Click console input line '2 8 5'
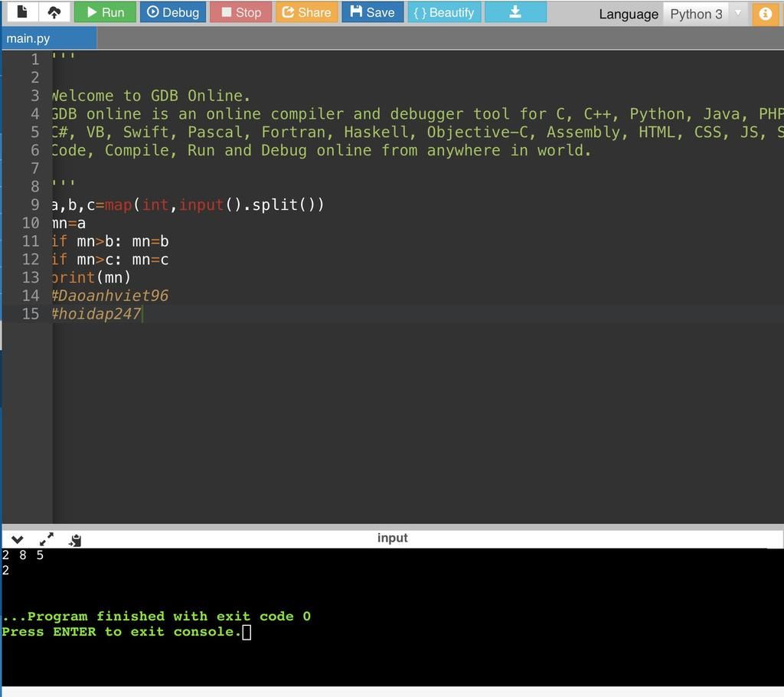Image resolution: width=784 pixels, height=697 pixels. pos(23,555)
